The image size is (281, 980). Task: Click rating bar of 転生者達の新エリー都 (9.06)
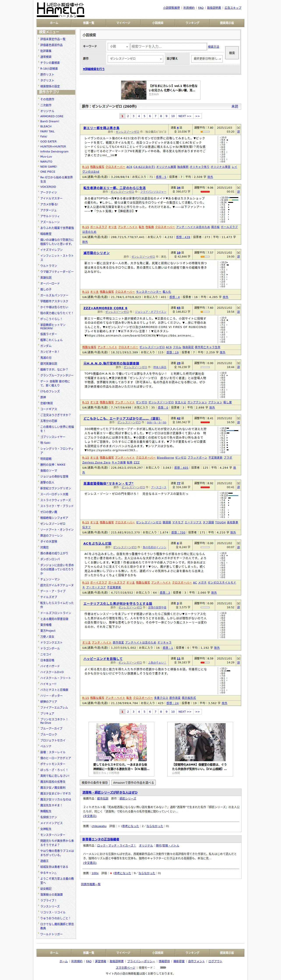tap(205, 192)
